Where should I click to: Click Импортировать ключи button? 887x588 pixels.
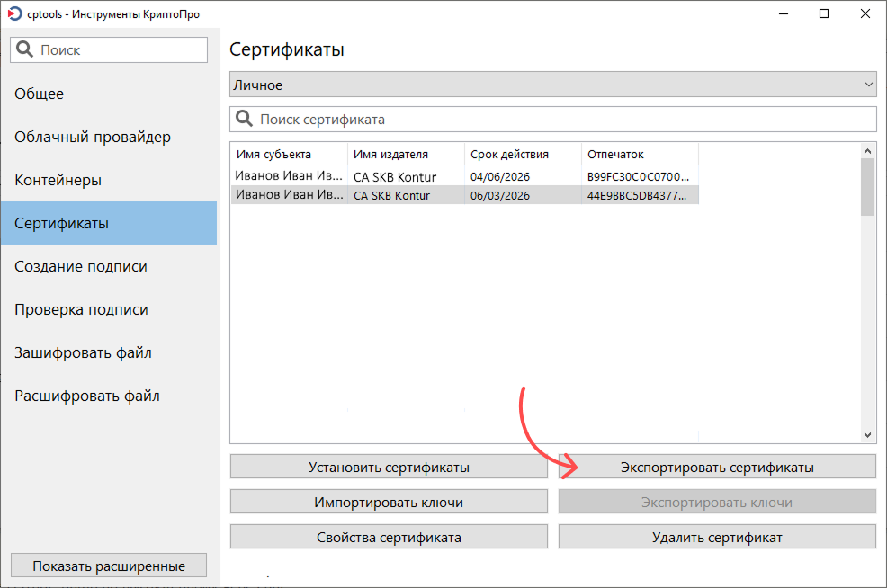[x=389, y=503]
